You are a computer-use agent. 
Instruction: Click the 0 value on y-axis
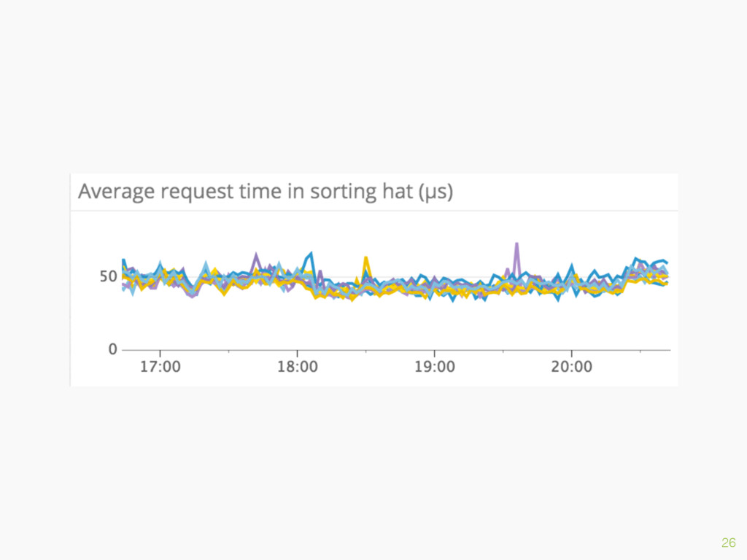pyautogui.click(x=112, y=349)
